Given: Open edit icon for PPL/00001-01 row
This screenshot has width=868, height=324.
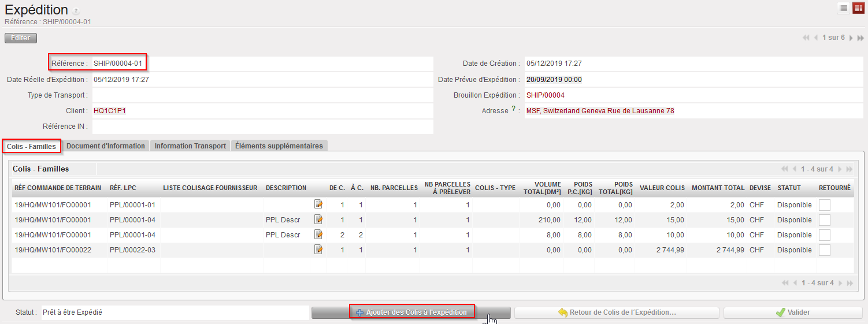Looking at the screenshot, I should pos(318,204).
